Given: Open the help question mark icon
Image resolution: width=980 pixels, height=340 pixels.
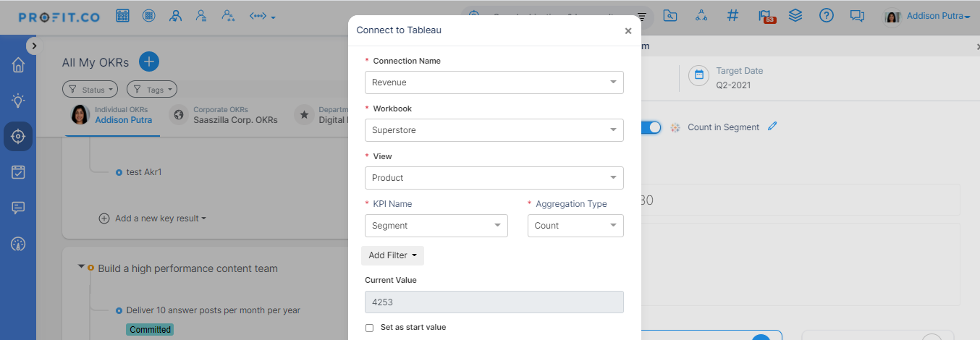Looking at the screenshot, I should [x=827, y=16].
